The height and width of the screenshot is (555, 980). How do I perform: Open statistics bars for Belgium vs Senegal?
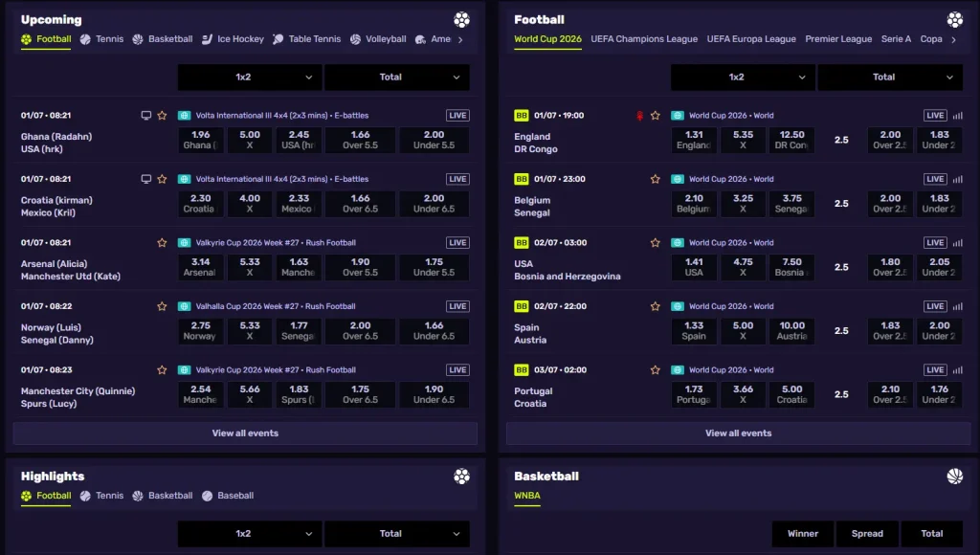(957, 179)
